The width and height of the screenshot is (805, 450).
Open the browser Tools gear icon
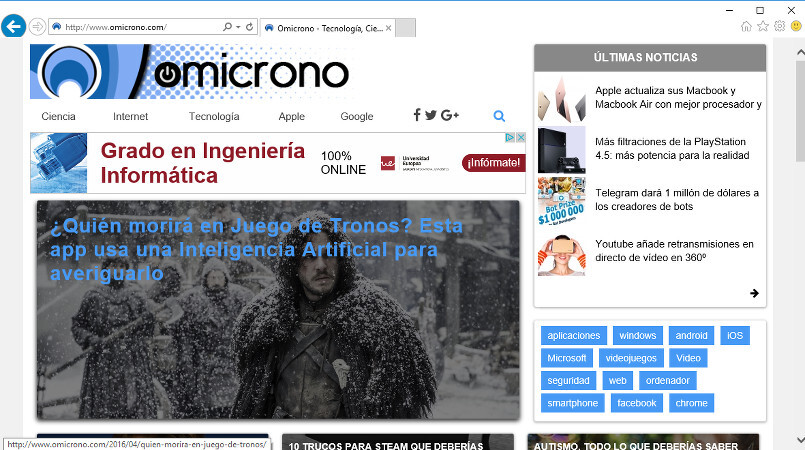click(x=779, y=26)
